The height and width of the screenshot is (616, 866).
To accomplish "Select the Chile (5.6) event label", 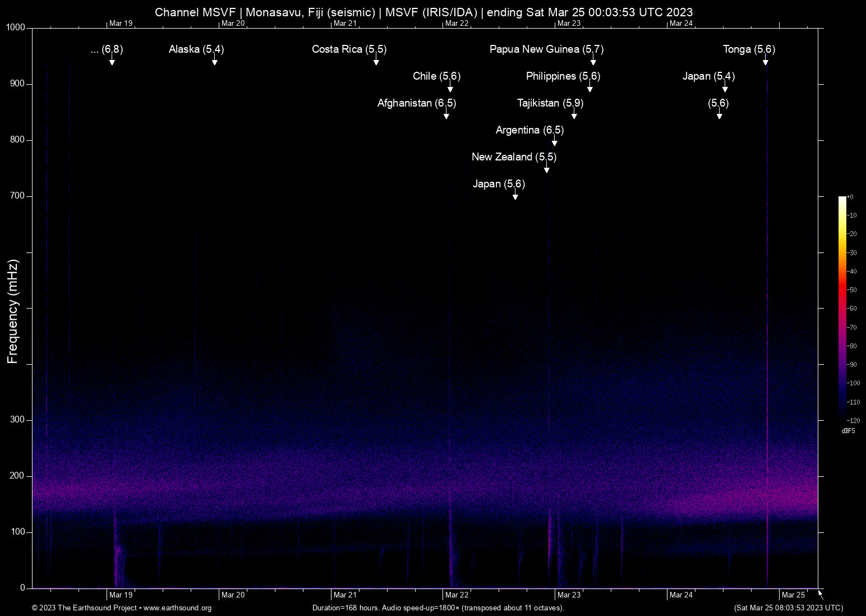I will tap(436, 76).
